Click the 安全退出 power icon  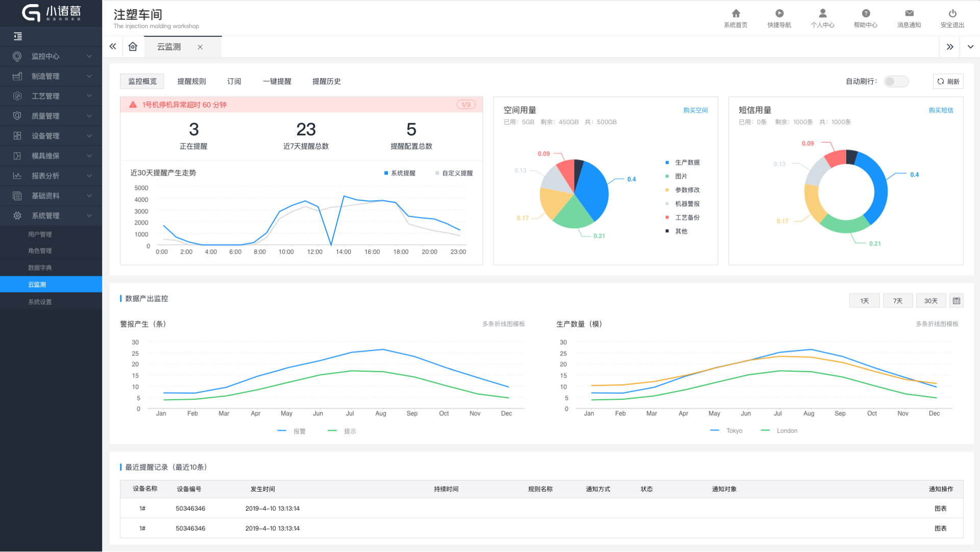point(952,13)
